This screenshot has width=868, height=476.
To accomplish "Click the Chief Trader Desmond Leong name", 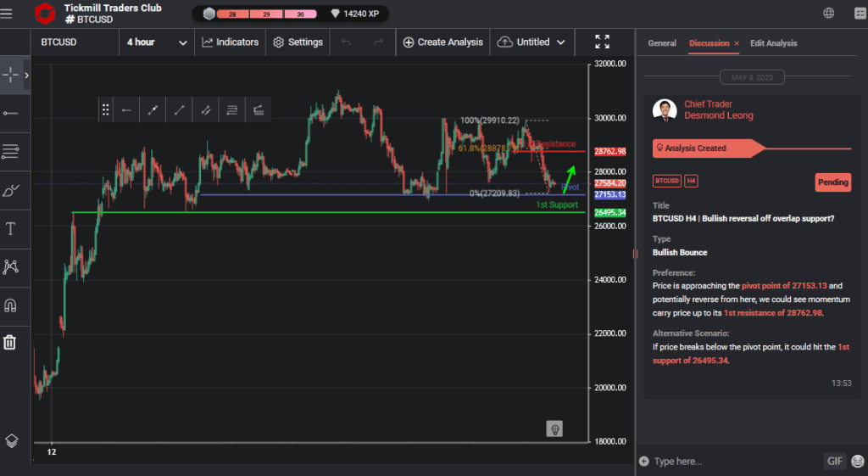I will [x=719, y=109].
